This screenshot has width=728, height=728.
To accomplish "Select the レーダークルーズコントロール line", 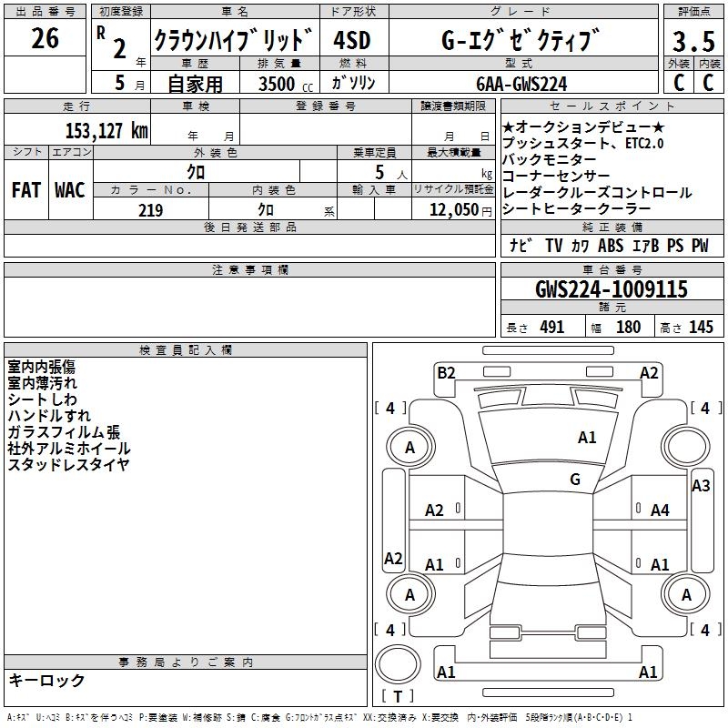I will (x=597, y=192).
